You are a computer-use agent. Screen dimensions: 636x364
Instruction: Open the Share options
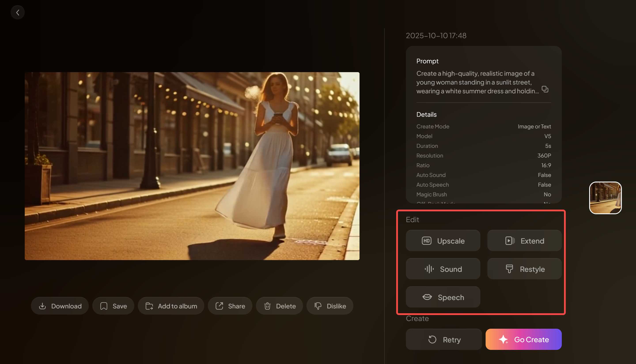pos(230,306)
